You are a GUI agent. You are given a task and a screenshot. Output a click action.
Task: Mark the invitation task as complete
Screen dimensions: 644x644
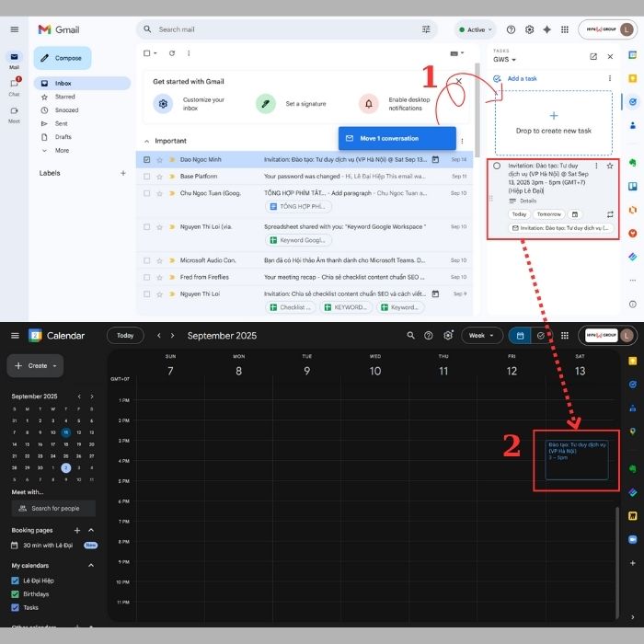pos(497,166)
